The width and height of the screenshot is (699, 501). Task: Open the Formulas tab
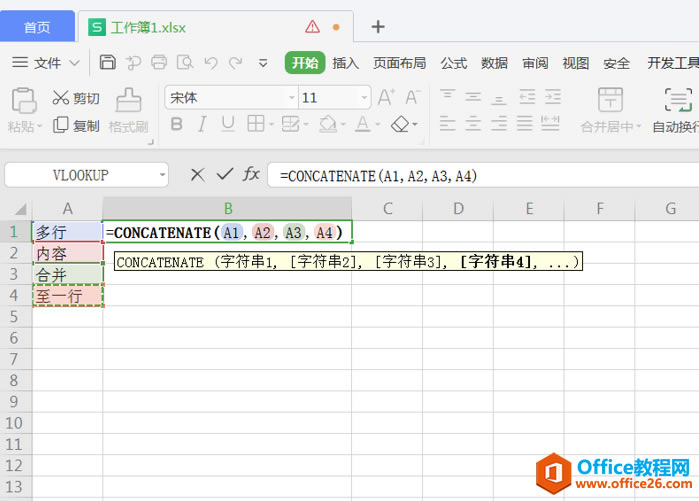coord(454,63)
